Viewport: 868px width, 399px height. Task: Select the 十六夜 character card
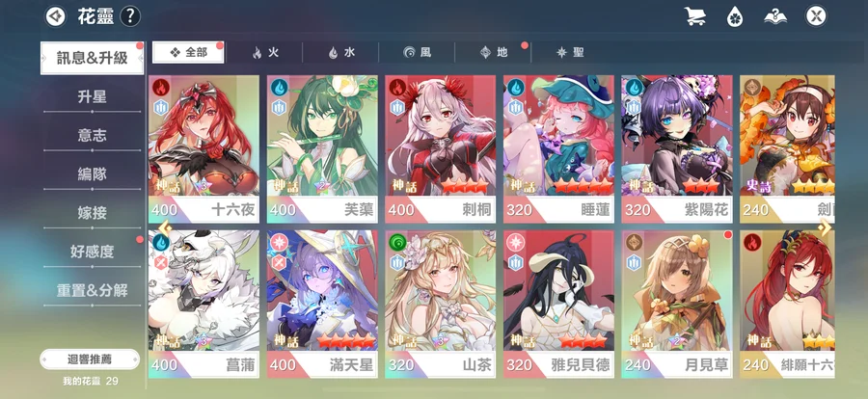tap(203, 148)
